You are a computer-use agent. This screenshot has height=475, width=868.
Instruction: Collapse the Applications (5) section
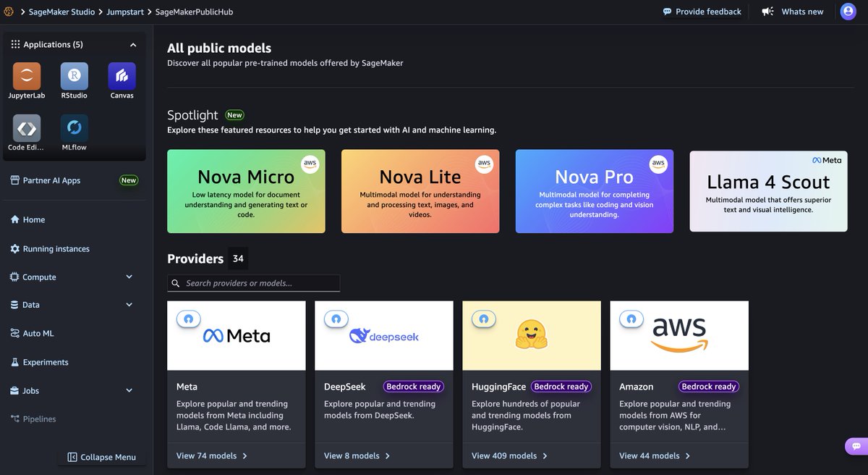132,44
